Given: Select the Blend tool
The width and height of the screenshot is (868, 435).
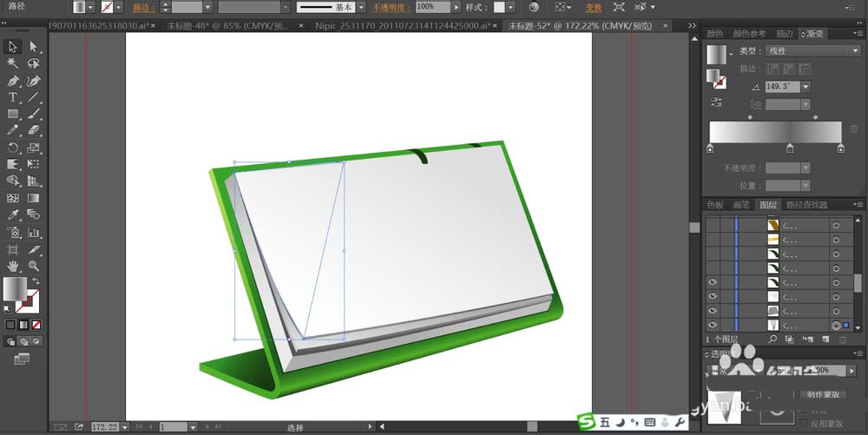Looking at the screenshot, I should point(33,214).
